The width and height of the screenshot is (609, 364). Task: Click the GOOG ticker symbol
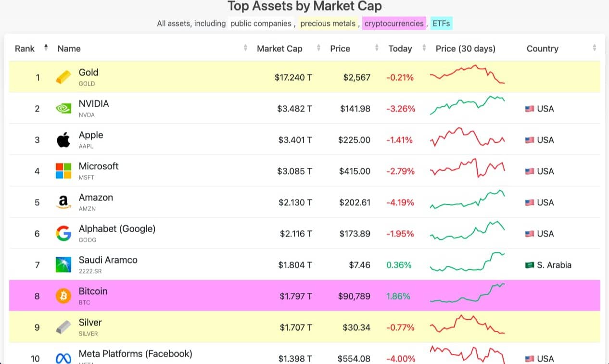pyautogui.click(x=88, y=240)
